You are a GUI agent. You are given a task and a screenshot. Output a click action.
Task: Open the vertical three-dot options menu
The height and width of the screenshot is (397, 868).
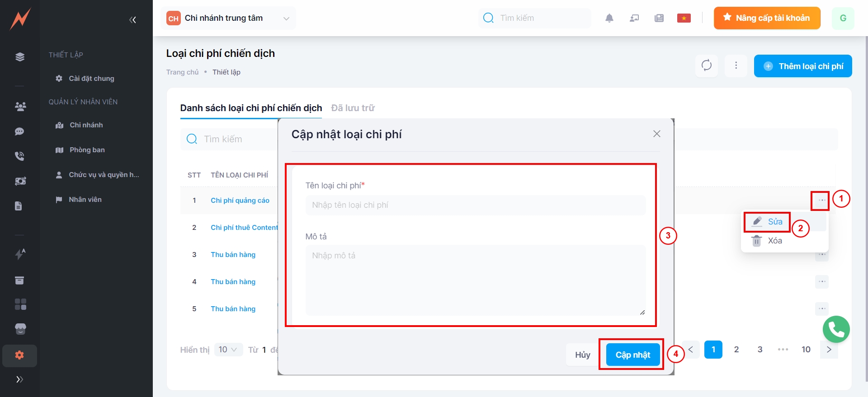point(736,65)
